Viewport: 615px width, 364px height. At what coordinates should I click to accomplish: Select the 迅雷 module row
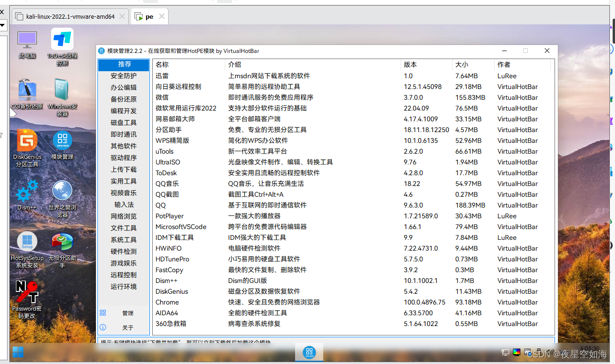(352, 76)
